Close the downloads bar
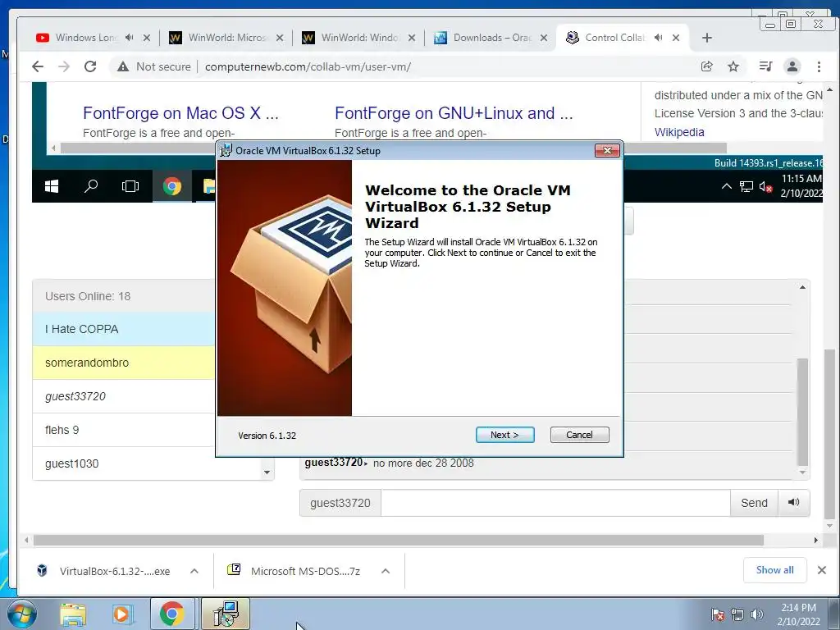The image size is (840, 630). point(822,570)
